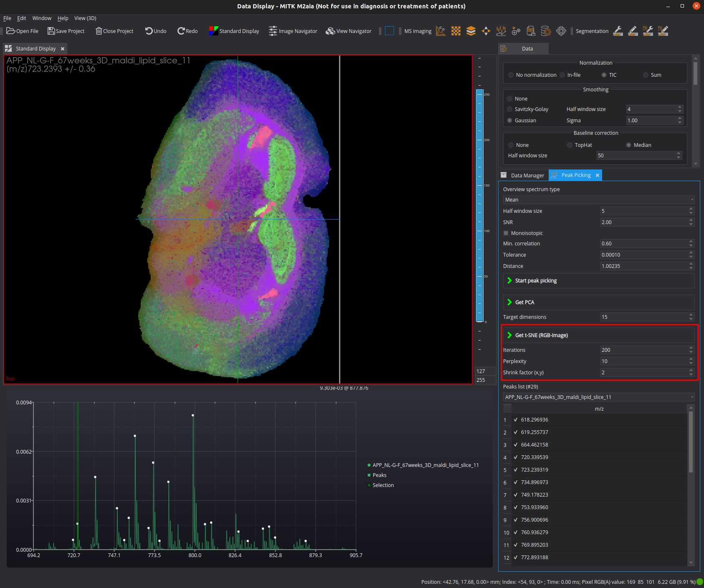Click the blue square layout icon in toolbar

(x=390, y=31)
